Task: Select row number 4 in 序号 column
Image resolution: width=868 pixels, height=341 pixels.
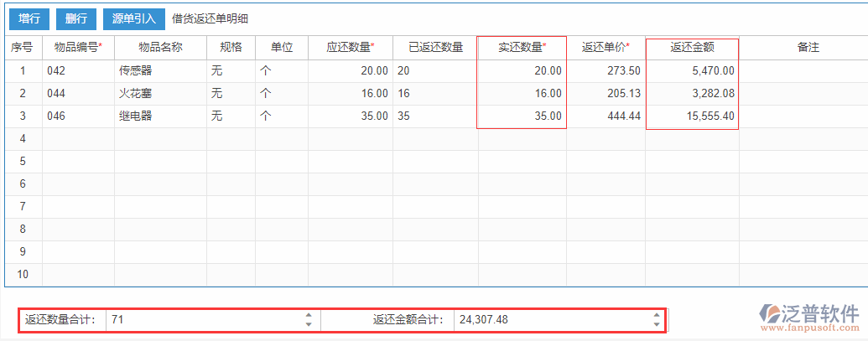Action: (x=23, y=139)
